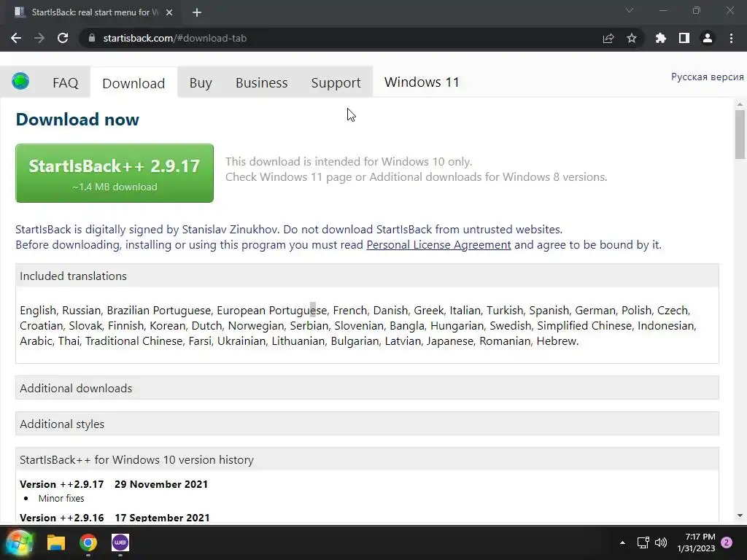Toggle the browser side panel icon
The height and width of the screenshot is (560, 747).
[684, 38]
